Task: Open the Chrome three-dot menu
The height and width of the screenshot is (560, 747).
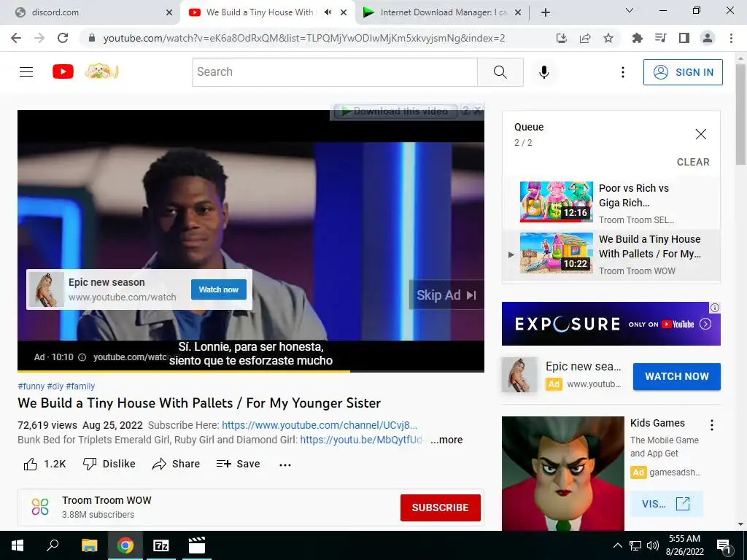Action: (x=731, y=38)
